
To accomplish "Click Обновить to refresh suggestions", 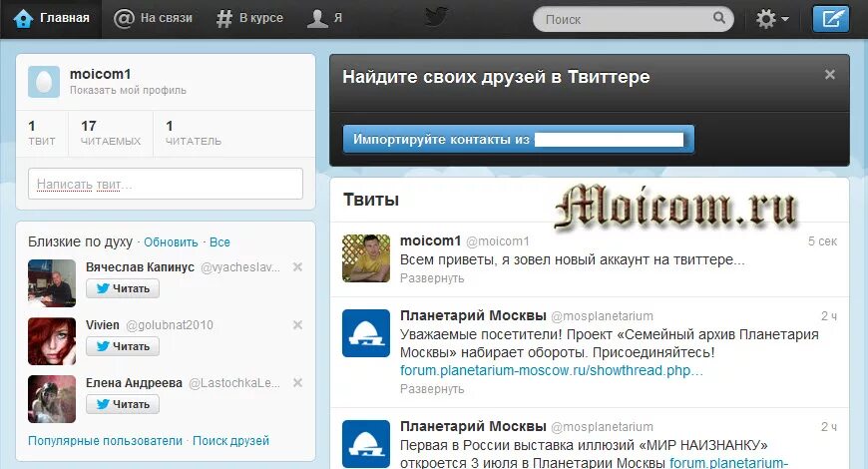I will (171, 242).
